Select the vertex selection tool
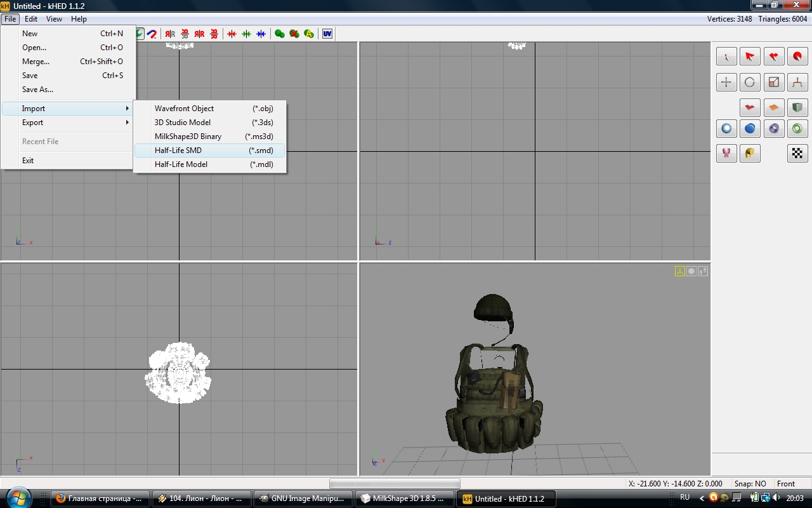This screenshot has width=812, height=508. (x=726, y=57)
